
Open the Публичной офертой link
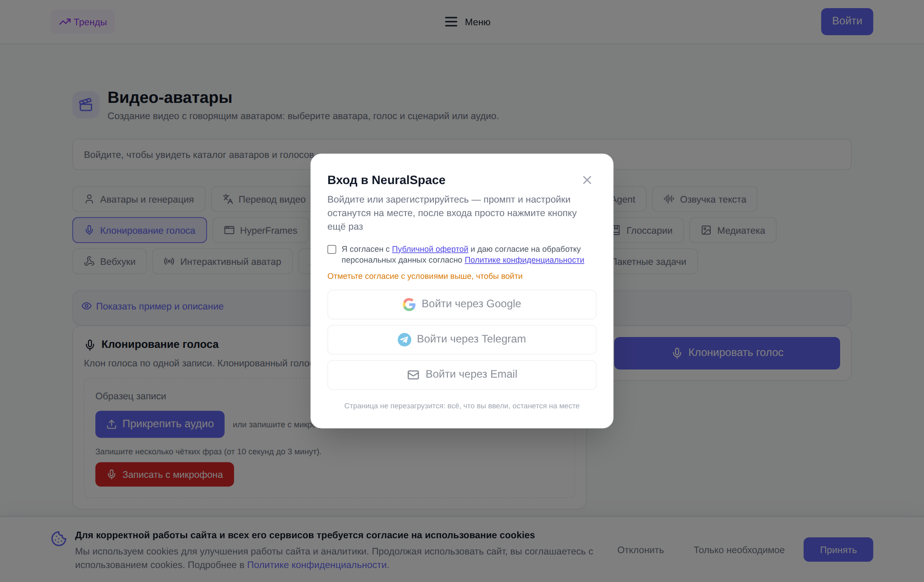430,249
